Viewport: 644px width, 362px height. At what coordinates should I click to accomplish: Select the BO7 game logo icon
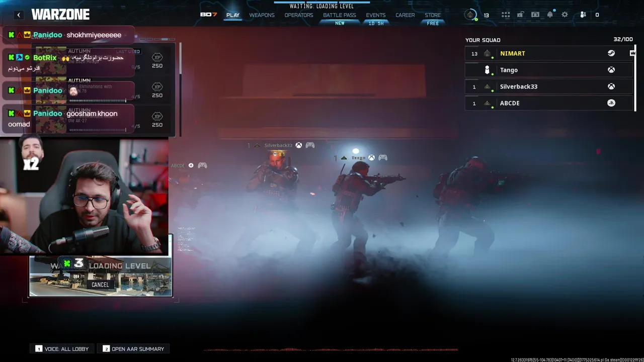(x=208, y=15)
